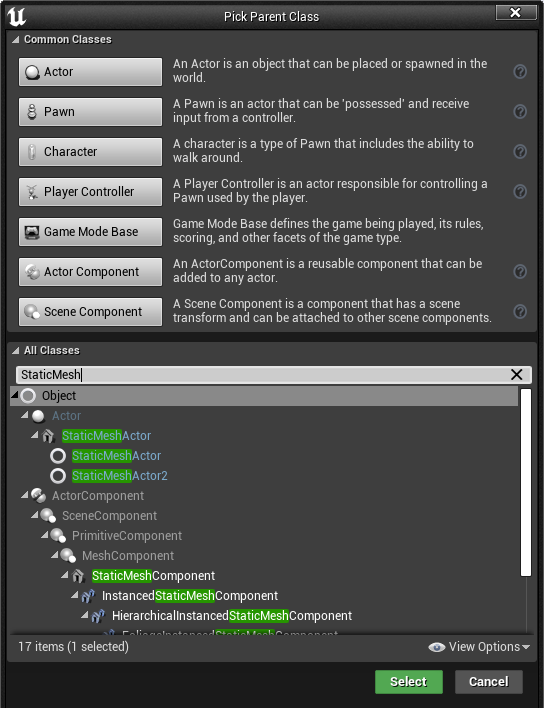Open help icon next to Pawn description

click(520, 112)
